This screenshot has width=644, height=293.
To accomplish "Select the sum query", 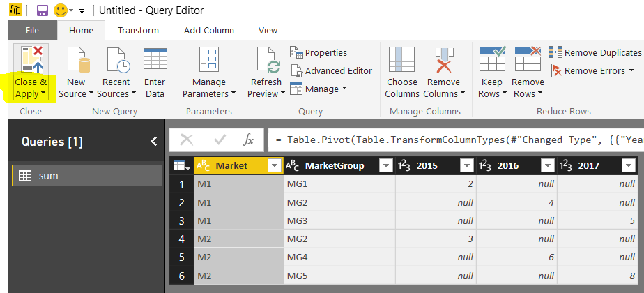I will (x=86, y=176).
